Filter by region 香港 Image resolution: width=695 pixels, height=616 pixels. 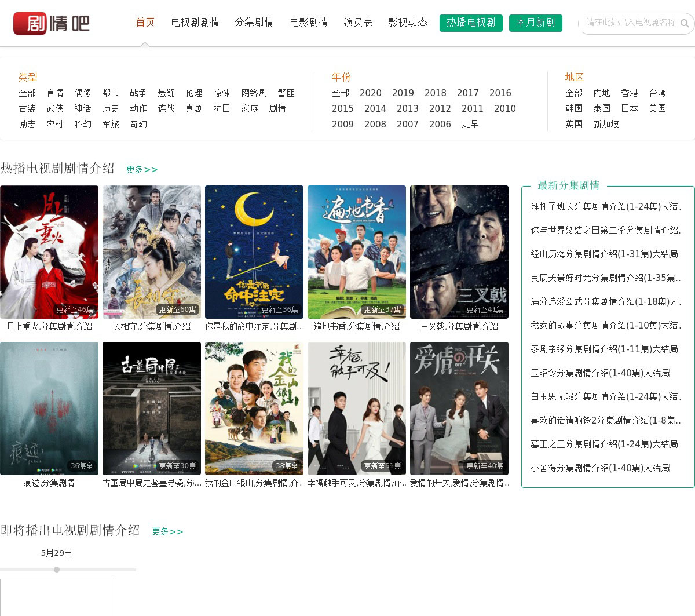[x=630, y=93]
